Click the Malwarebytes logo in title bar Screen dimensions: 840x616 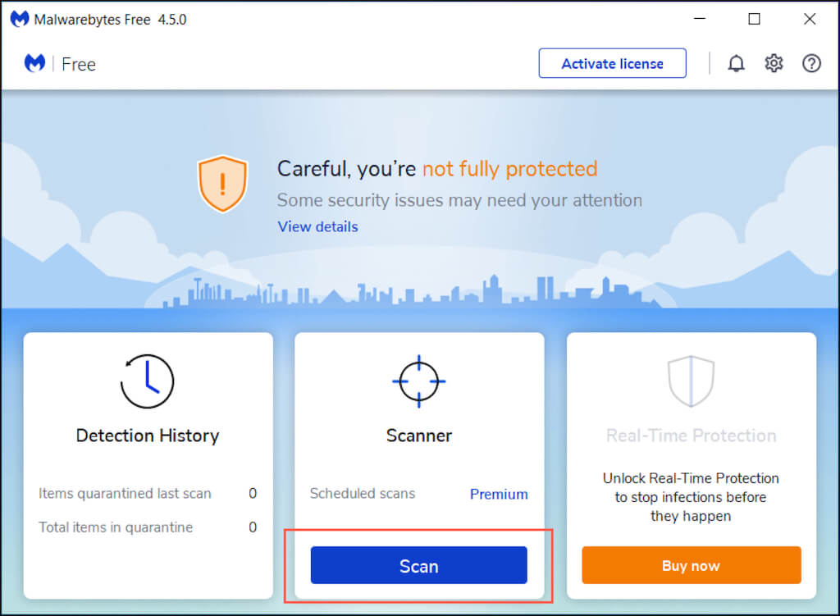coord(19,19)
